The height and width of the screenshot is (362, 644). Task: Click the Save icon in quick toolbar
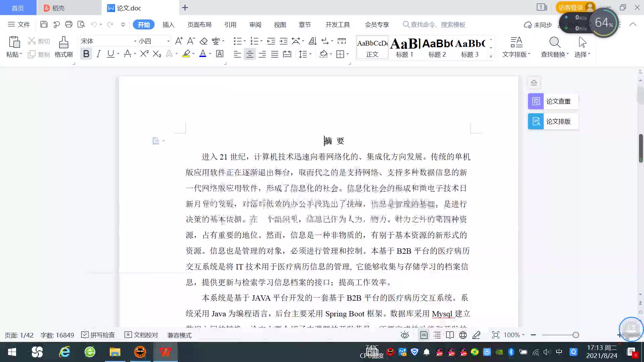click(44, 24)
